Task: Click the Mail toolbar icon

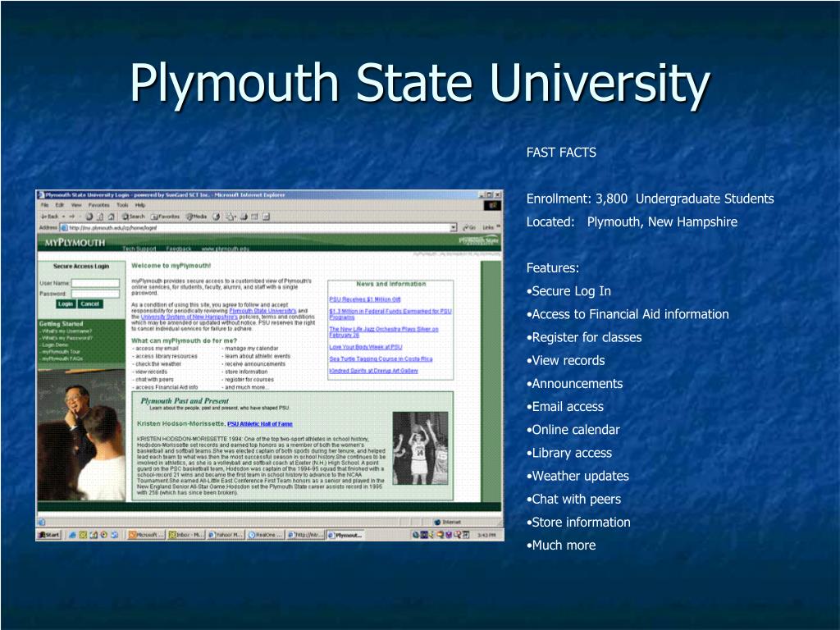Action: pyautogui.click(x=231, y=217)
